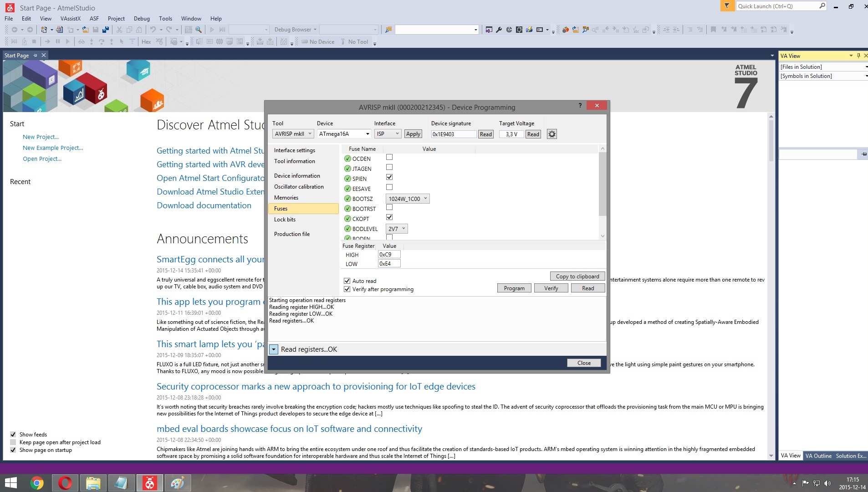The width and height of the screenshot is (868, 492).
Task: Click the Save All toolbar icon
Action: tap(106, 30)
